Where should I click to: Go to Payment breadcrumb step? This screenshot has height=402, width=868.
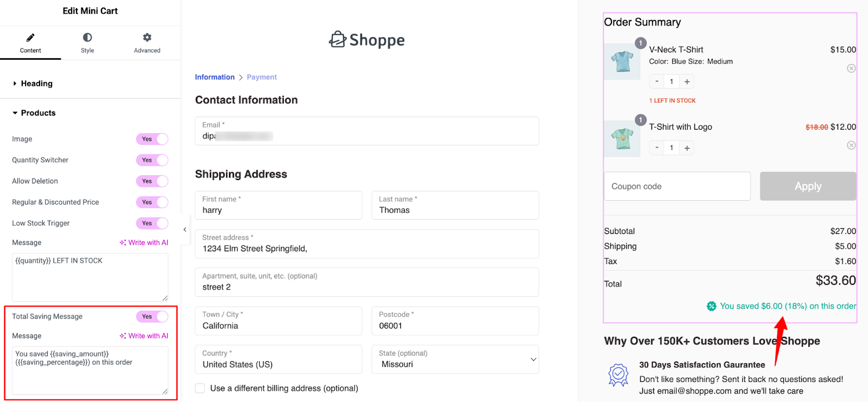pyautogui.click(x=261, y=77)
